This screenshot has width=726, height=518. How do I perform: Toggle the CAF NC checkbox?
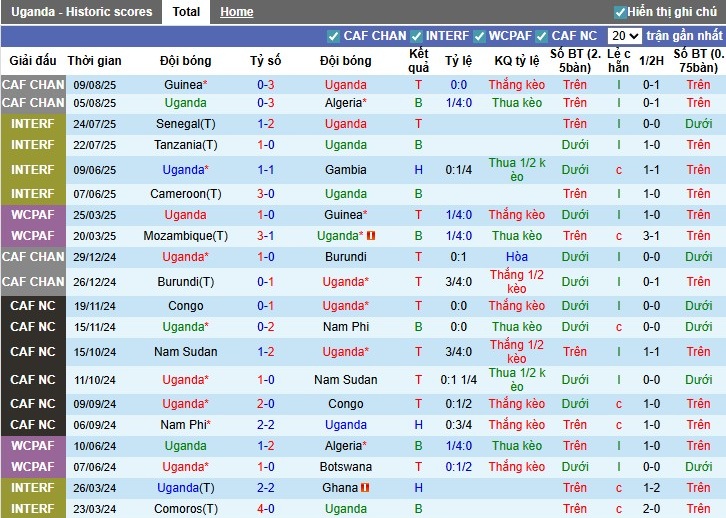point(542,36)
